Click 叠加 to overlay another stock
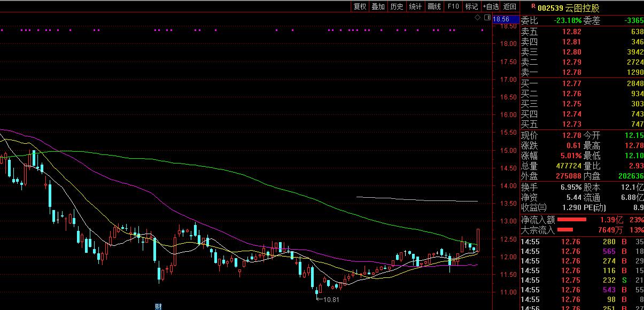Image resolution: width=644 pixels, height=310 pixels. (x=378, y=6)
